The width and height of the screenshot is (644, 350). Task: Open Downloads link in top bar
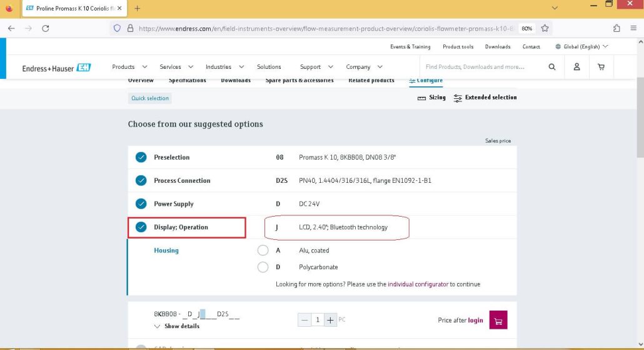click(498, 46)
